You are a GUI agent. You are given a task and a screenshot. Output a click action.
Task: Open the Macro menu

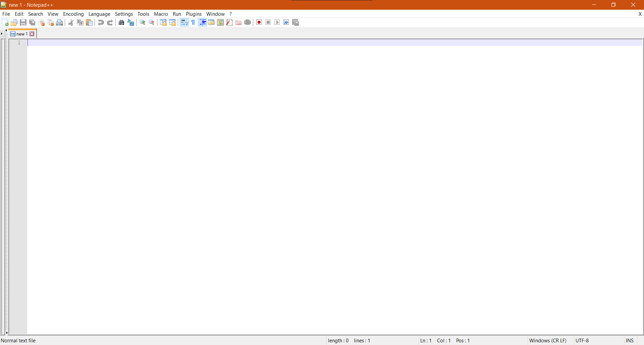(161, 14)
